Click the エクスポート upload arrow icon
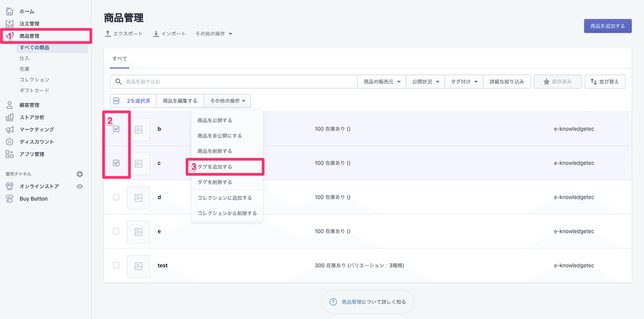This screenshot has width=644, height=319. (108, 34)
